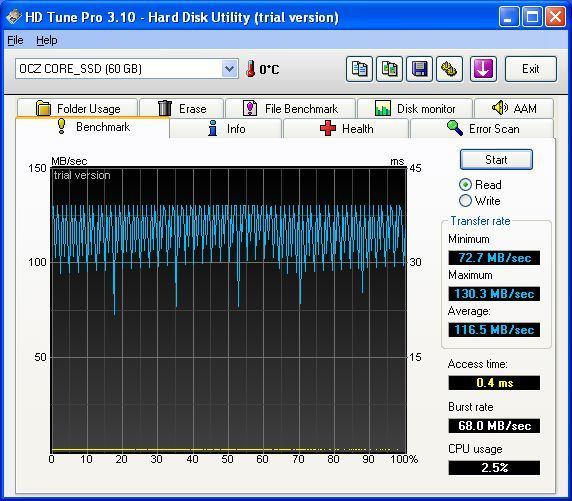
Task: Click the Exit button
Action: (x=531, y=69)
